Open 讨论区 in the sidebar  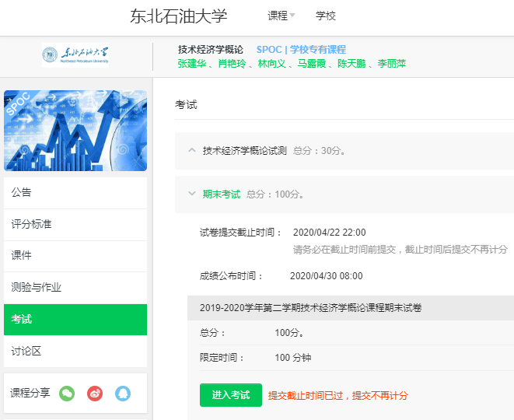pyautogui.click(x=75, y=352)
